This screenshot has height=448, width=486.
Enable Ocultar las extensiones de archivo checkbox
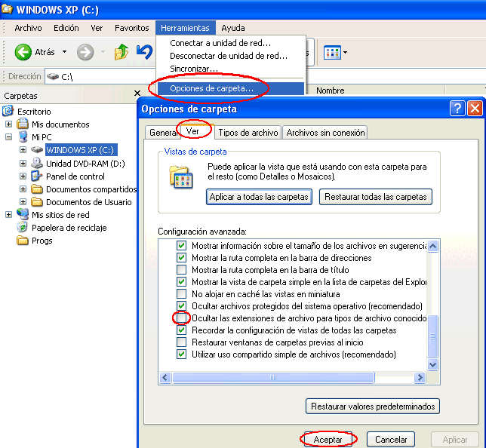click(x=181, y=318)
